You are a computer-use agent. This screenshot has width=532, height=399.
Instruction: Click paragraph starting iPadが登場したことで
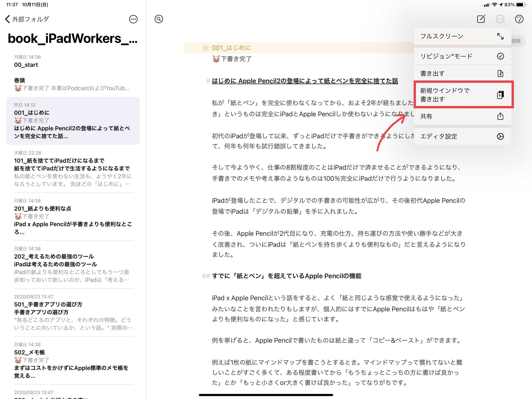pos(339,206)
